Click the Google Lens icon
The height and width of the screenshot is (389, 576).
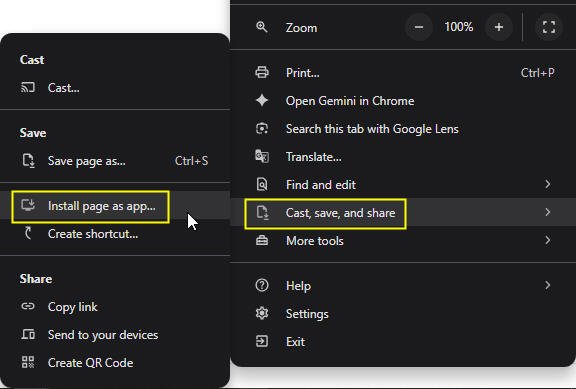click(262, 129)
